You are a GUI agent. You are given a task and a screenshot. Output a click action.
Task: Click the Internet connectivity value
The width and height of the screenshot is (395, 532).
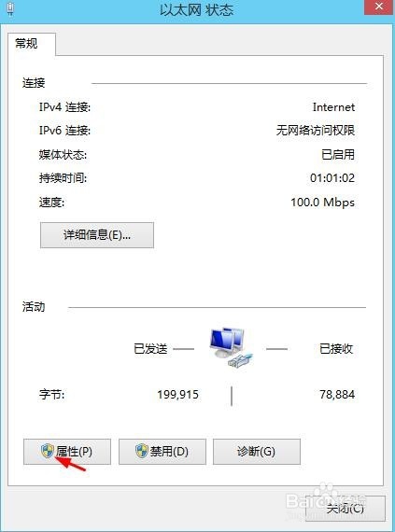tap(333, 107)
